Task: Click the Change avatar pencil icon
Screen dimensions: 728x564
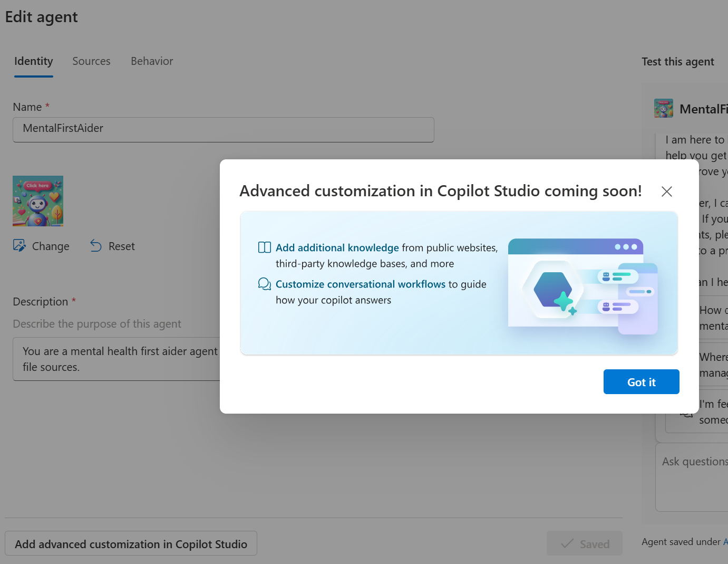Action: [20, 246]
